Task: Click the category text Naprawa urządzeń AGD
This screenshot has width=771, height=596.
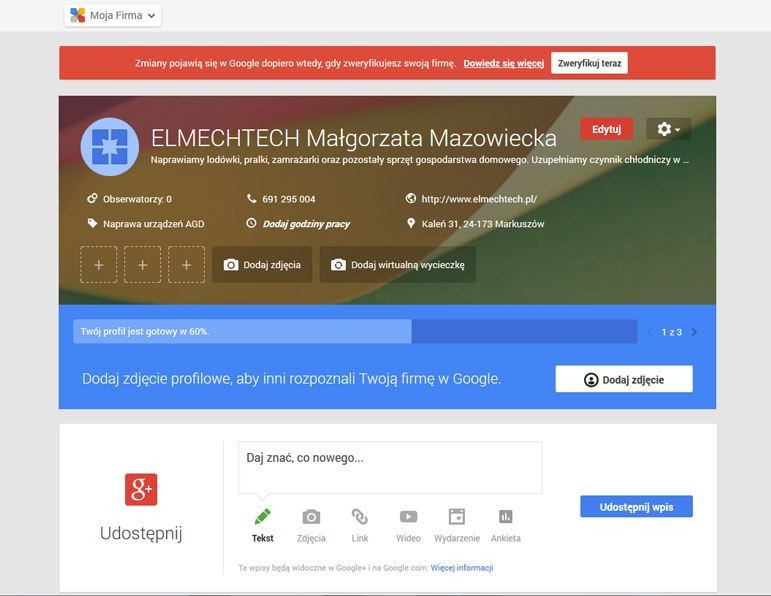Action: [153, 224]
